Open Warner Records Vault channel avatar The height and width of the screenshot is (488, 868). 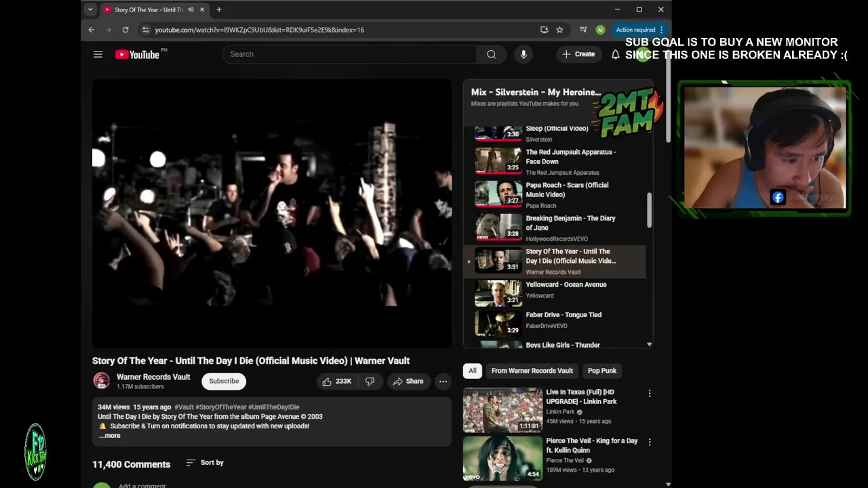point(102,381)
